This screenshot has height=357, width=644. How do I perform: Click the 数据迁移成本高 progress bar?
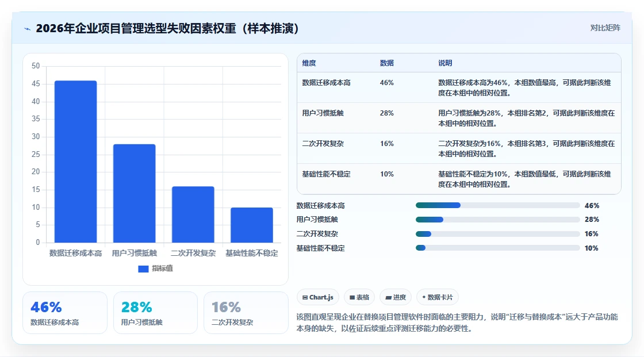pyautogui.click(x=497, y=205)
